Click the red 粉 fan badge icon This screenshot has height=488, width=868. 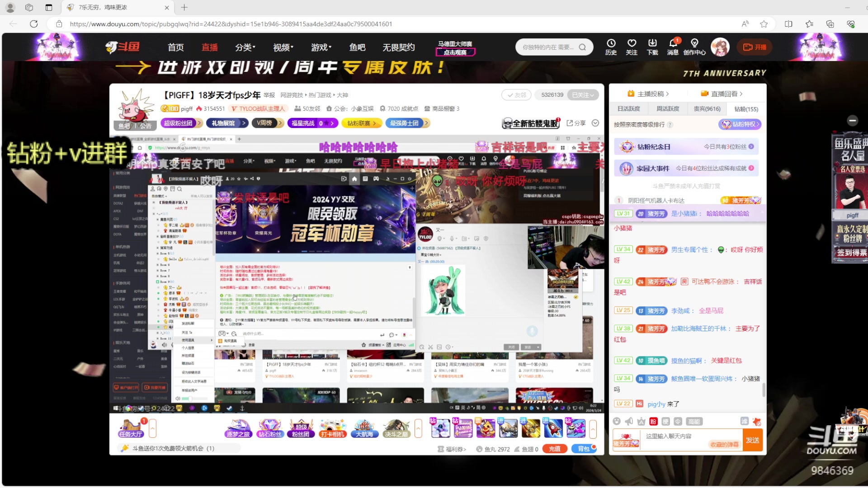point(653,421)
